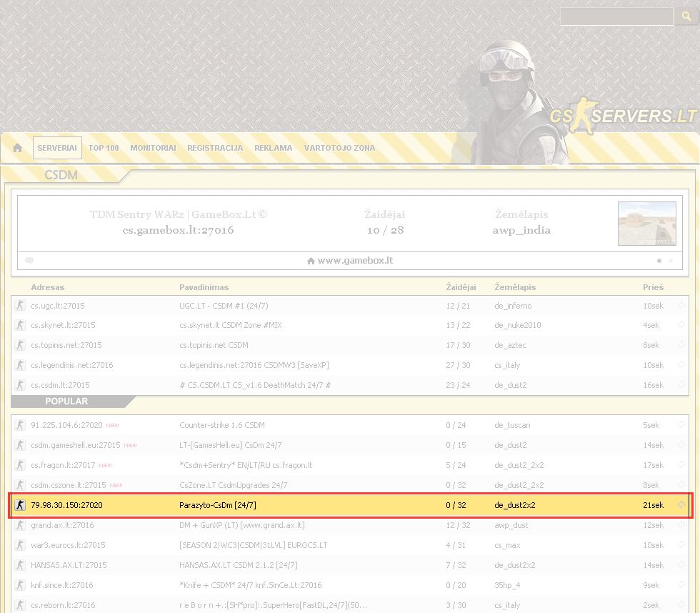Click the [SEASON 2|WC3|CSDM|31LVL] EUROCS.LT name

(x=253, y=545)
